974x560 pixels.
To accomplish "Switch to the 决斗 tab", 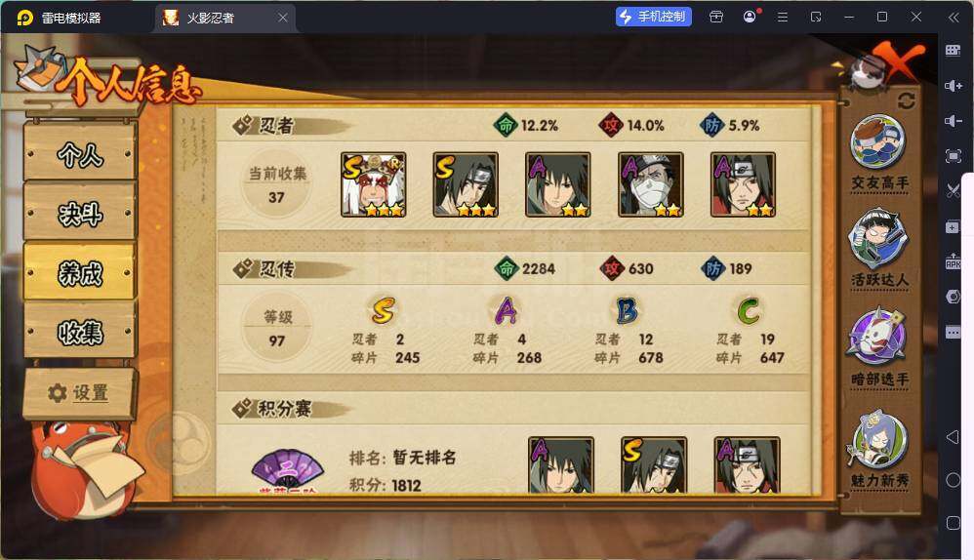I will pos(80,213).
